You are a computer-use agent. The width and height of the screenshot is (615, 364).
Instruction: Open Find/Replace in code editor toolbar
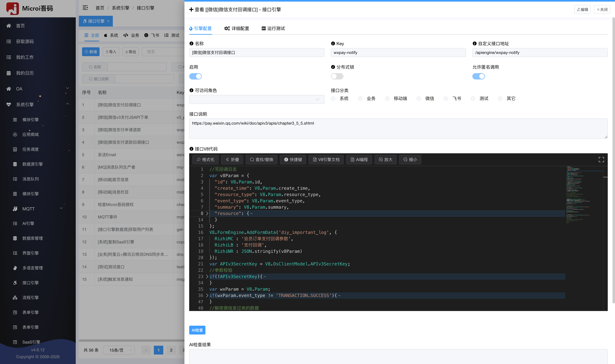[x=261, y=160]
